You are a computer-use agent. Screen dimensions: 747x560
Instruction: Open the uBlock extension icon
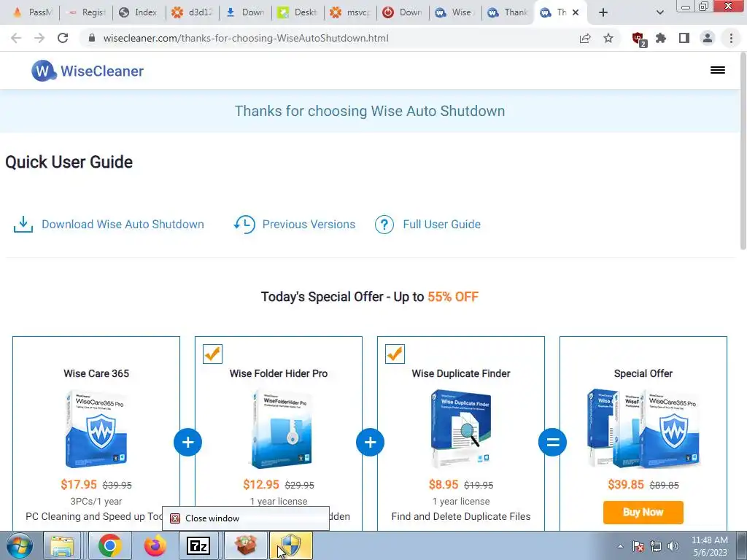[638, 39]
